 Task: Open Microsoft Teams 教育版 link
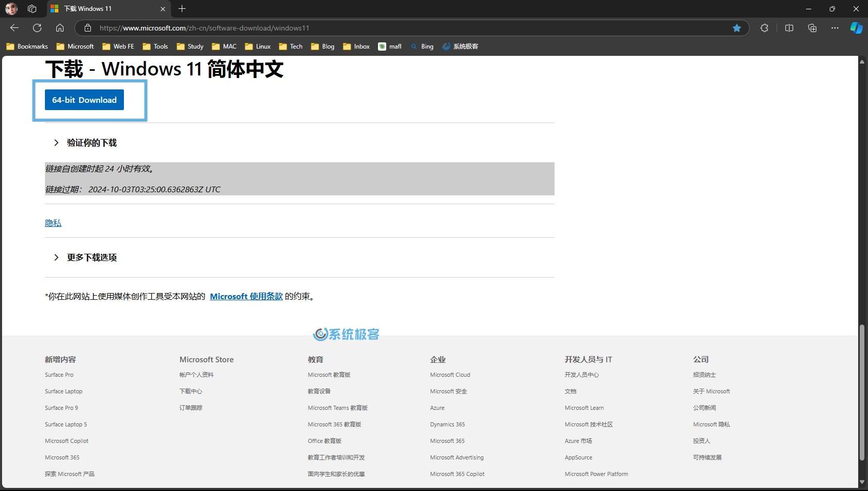click(338, 408)
